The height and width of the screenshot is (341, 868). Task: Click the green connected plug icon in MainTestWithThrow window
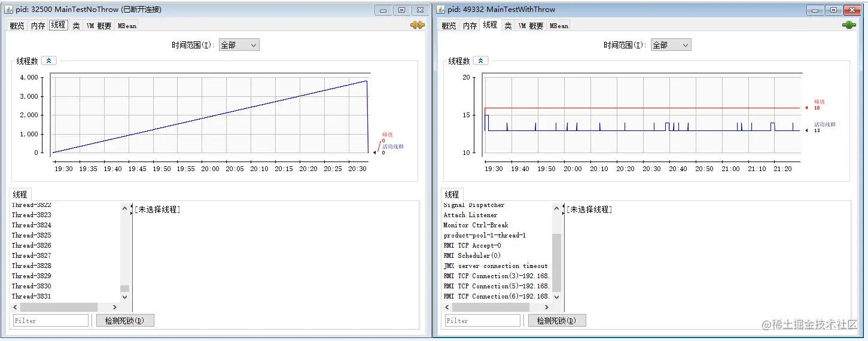(849, 25)
